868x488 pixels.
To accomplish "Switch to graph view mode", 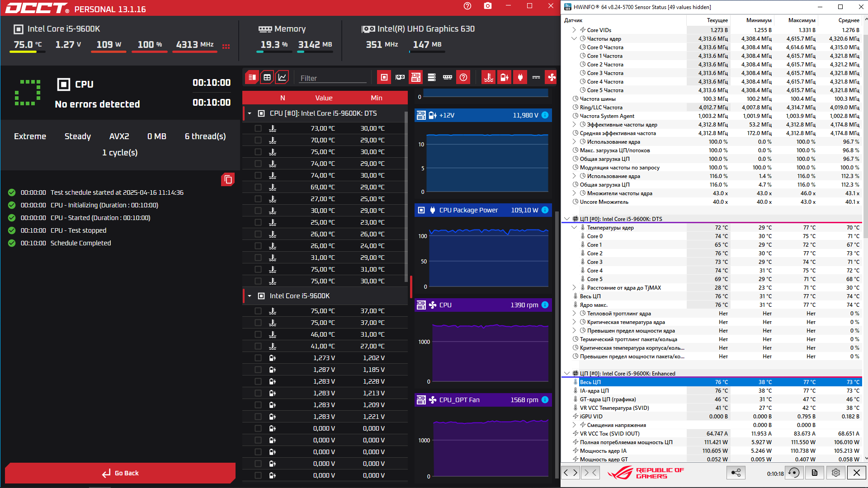I will [282, 77].
